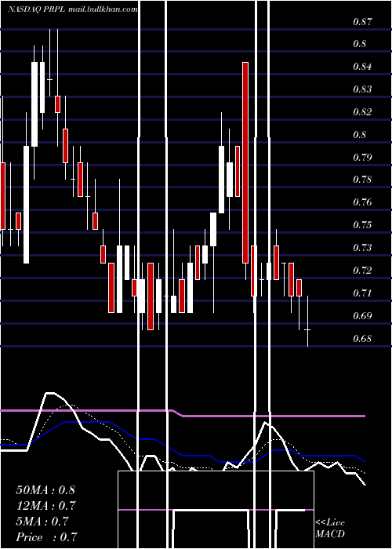
Task: Click the NASDAQ PRPL mail.bullkhan.com chart title
Action: pyautogui.click(x=73, y=9)
